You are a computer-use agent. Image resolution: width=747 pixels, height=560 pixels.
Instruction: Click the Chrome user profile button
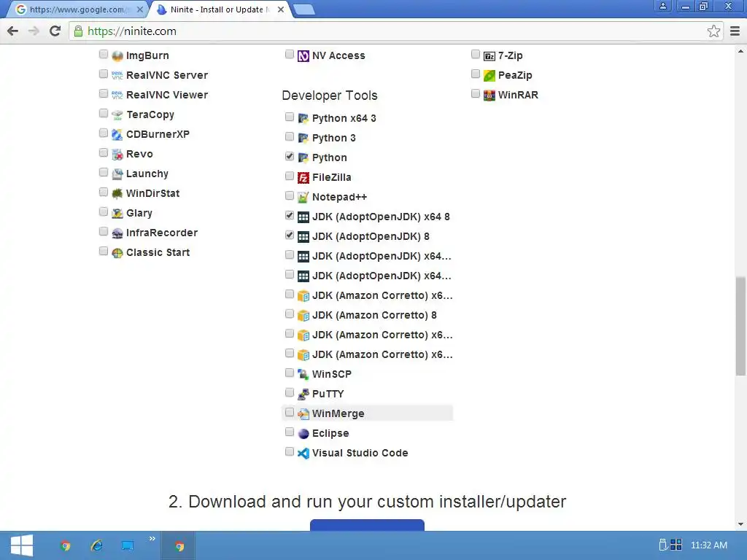pos(662,6)
